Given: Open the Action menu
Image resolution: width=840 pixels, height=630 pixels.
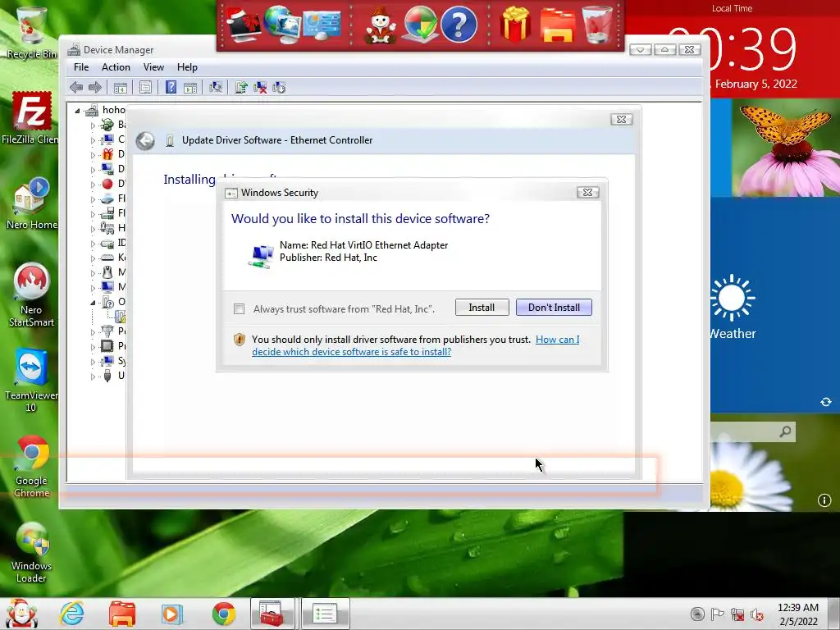Looking at the screenshot, I should coord(116,67).
